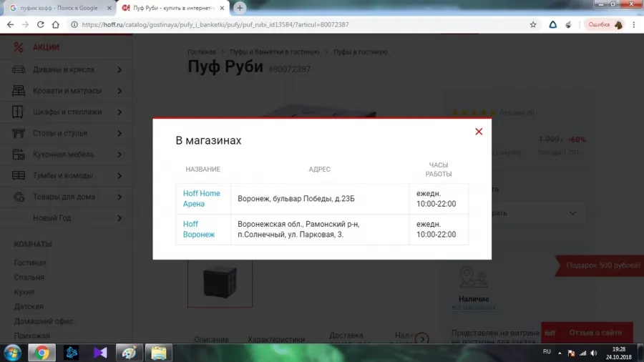The width and height of the screenshot is (644, 362).
Task: Expand the 'Кухонная мебель' chevron
Action: (x=119, y=155)
